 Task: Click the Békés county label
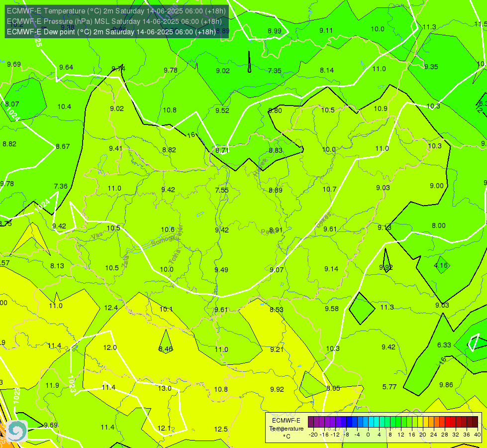(x=324, y=220)
